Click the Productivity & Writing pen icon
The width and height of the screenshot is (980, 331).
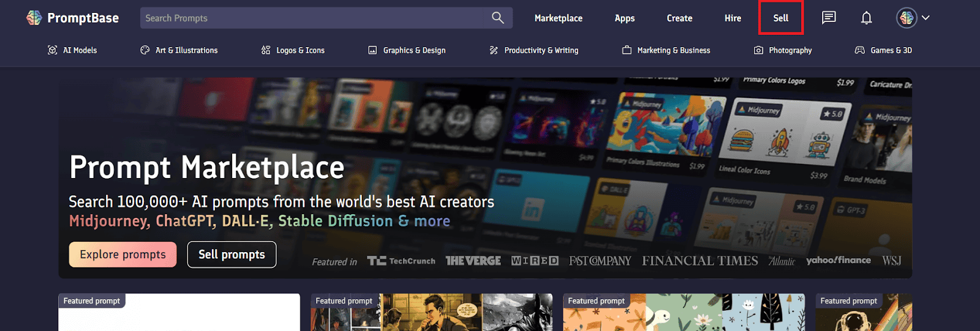[494, 50]
